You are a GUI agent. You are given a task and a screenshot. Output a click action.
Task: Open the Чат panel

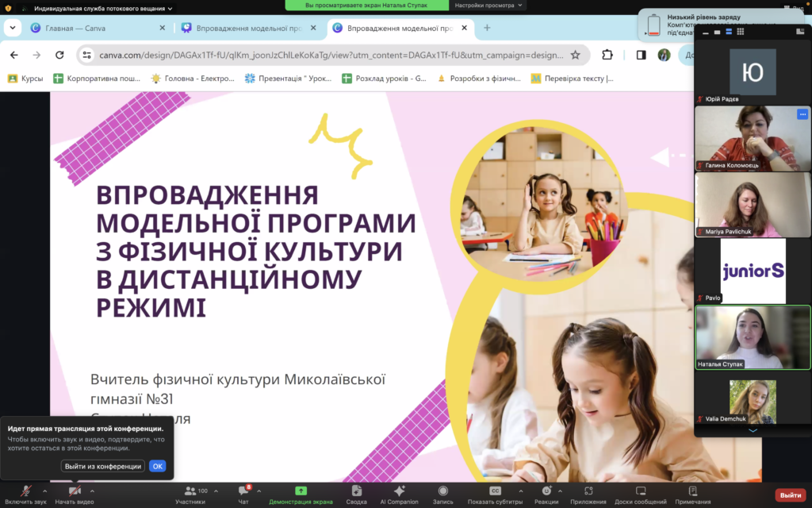pos(243,495)
